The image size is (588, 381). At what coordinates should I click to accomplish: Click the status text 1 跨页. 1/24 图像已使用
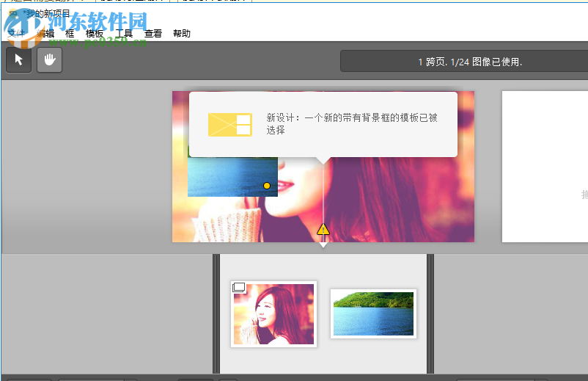(x=470, y=62)
